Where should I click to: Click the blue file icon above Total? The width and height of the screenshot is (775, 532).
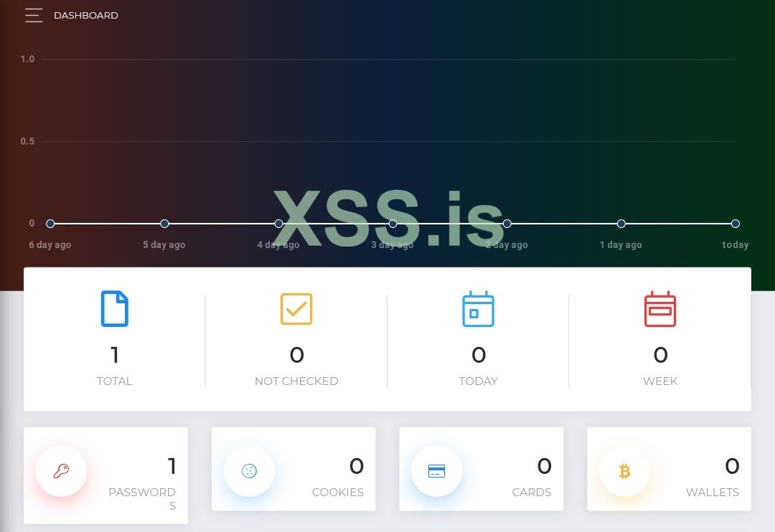[x=115, y=309]
